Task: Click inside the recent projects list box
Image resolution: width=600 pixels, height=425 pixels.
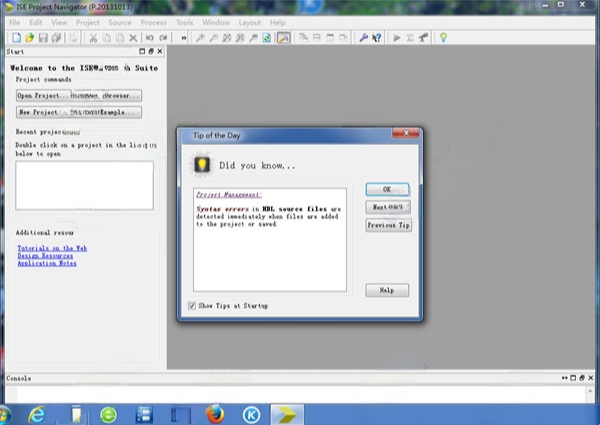Action: (x=85, y=185)
